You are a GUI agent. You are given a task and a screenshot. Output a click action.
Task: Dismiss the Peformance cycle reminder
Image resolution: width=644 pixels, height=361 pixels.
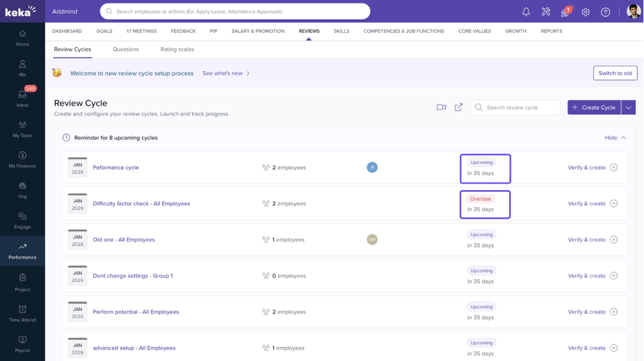[x=614, y=167]
